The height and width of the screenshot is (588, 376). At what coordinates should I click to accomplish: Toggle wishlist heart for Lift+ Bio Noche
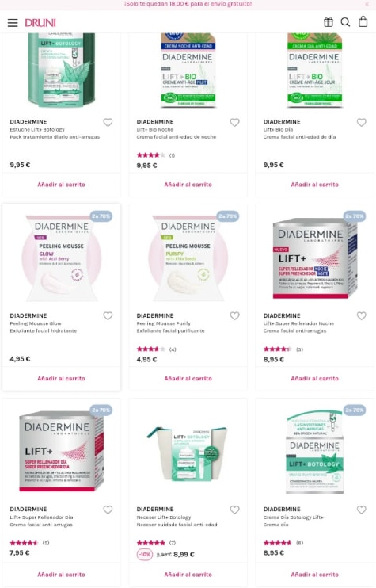pos(235,122)
